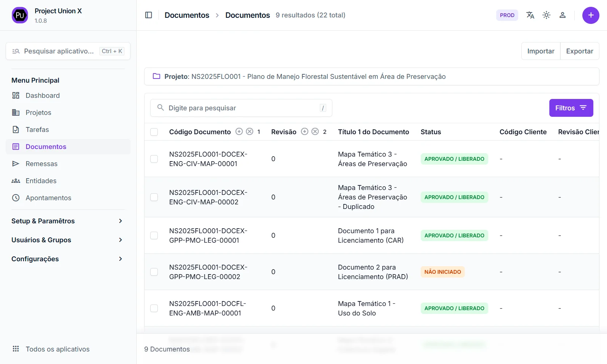Open the user profile icon
607x364 pixels.
coord(563,15)
